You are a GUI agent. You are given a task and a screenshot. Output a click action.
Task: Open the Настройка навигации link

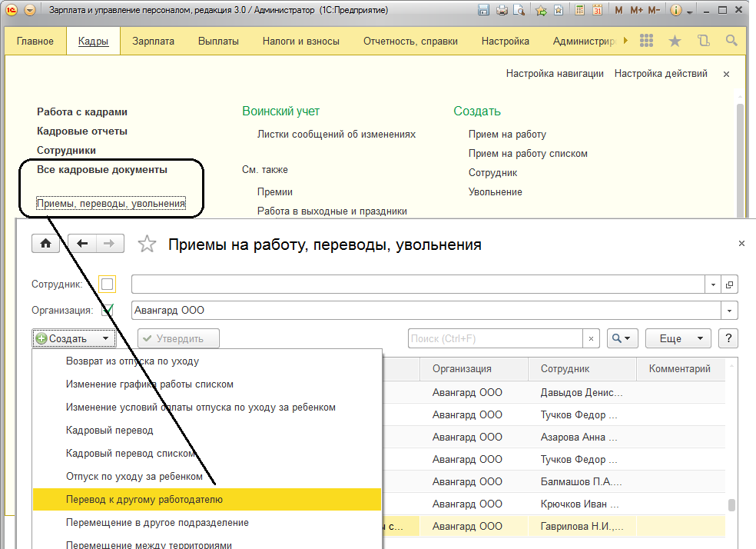[555, 74]
